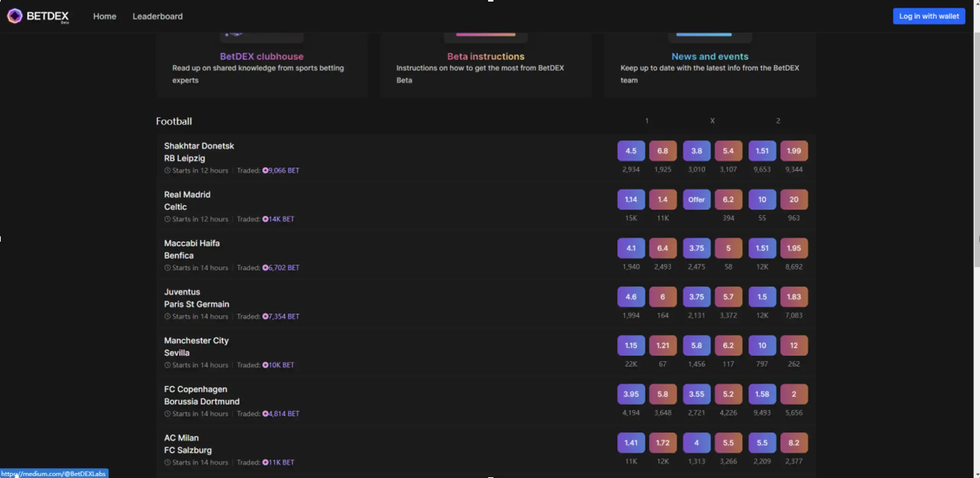
Task: Click the Football section heading
Action: (174, 121)
